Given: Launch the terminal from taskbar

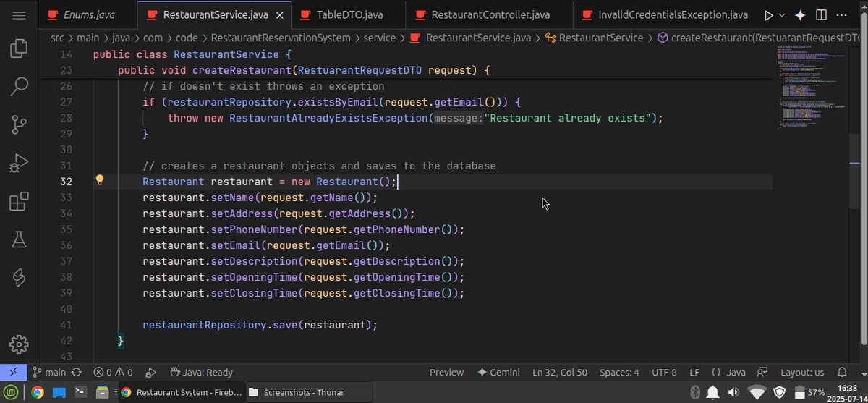Looking at the screenshot, I should tap(81, 392).
